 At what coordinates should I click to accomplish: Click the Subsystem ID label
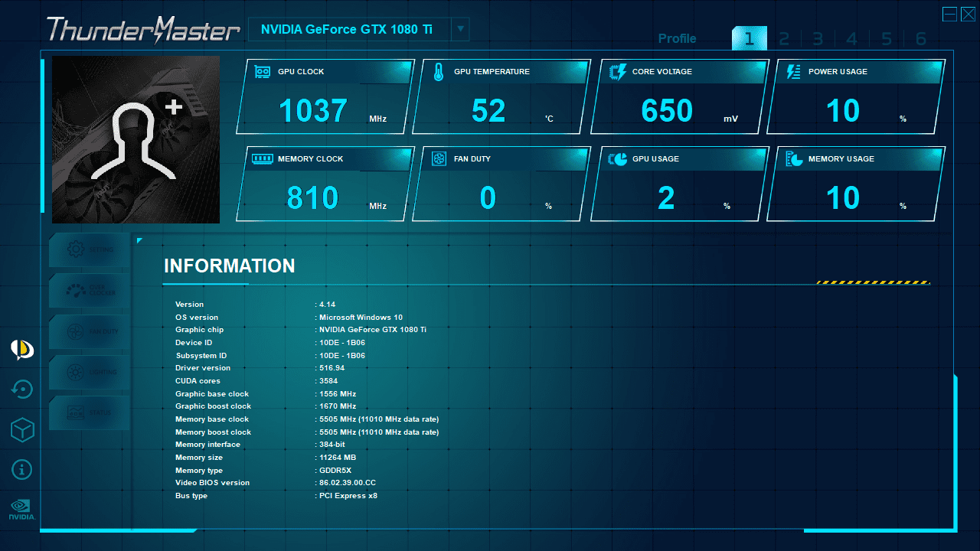point(201,356)
